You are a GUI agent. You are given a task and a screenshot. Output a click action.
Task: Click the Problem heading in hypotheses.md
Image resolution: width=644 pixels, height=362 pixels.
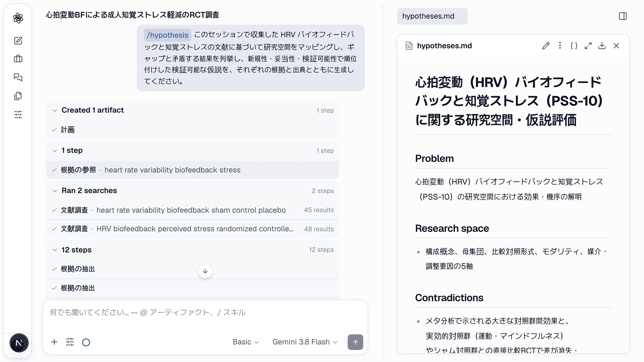(434, 158)
